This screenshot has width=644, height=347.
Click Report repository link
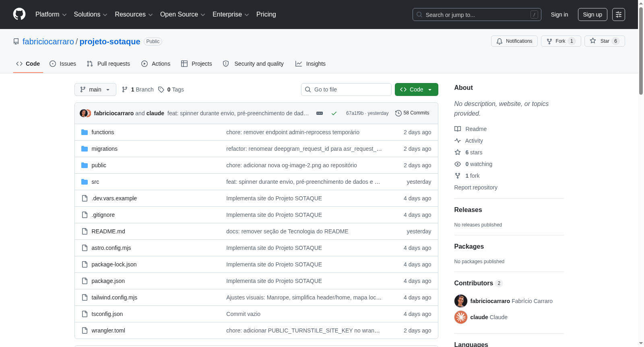click(x=476, y=187)
